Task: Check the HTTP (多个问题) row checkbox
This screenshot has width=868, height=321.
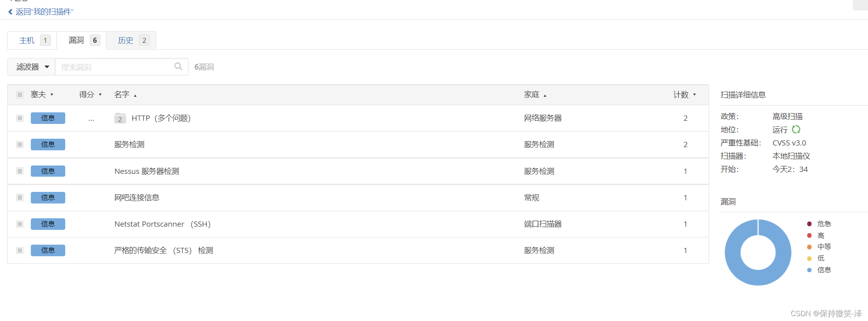Action: pyautogui.click(x=20, y=118)
